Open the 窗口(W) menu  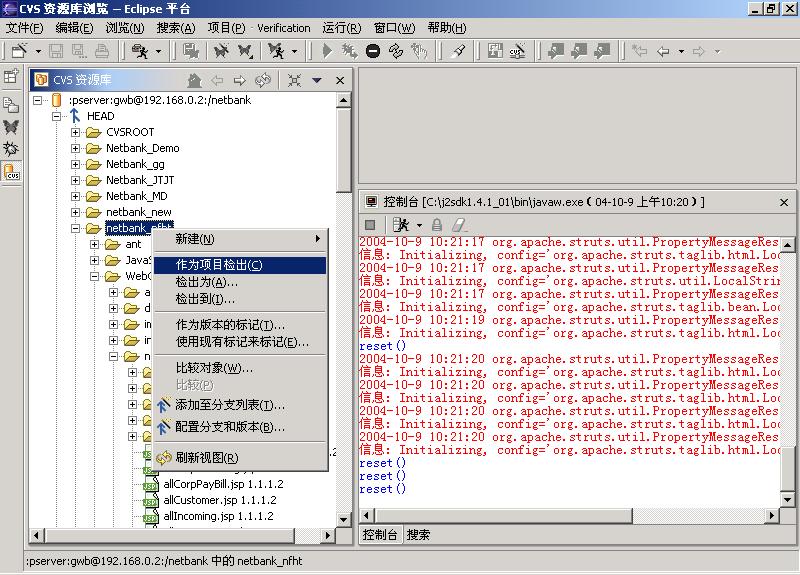click(394, 28)
